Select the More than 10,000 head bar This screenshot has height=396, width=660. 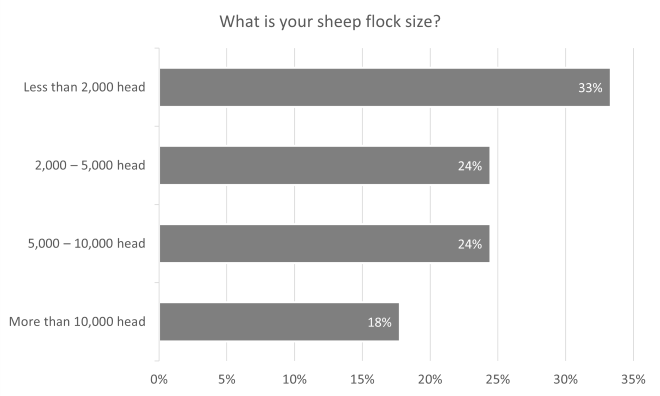[279, 322]
